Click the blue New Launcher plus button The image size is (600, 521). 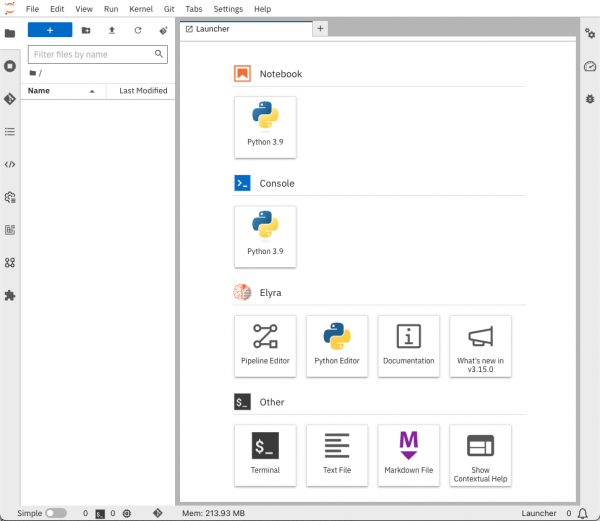point(50,30)
